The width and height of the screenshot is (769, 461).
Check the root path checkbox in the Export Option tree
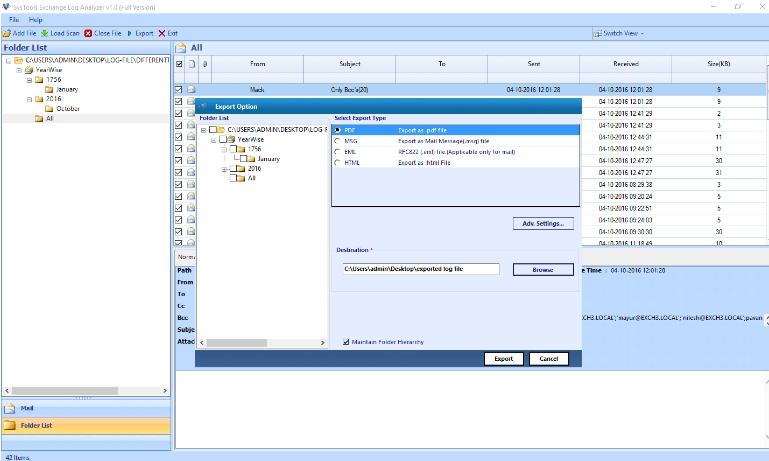click(213, 129)
